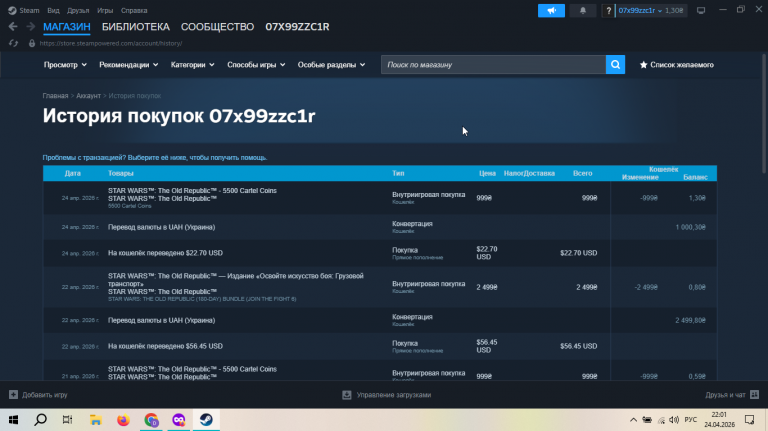Image resolution: width=768 pixels, height=431 pixels.
Task: Open Windows search from taskbar
Action: point(41,420)
